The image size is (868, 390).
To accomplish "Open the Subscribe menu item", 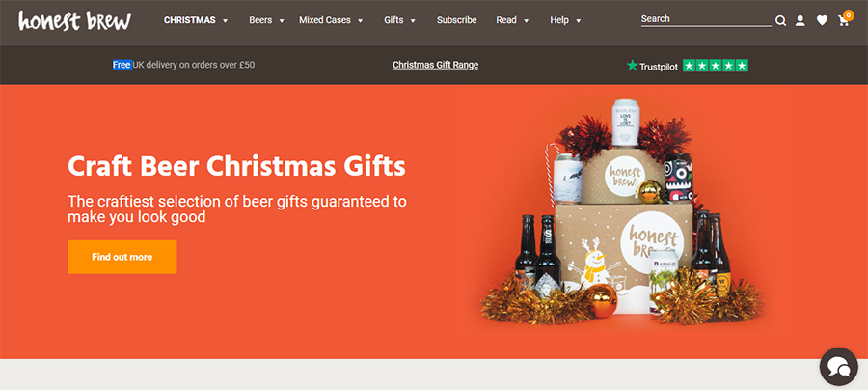I will (457, 20).
